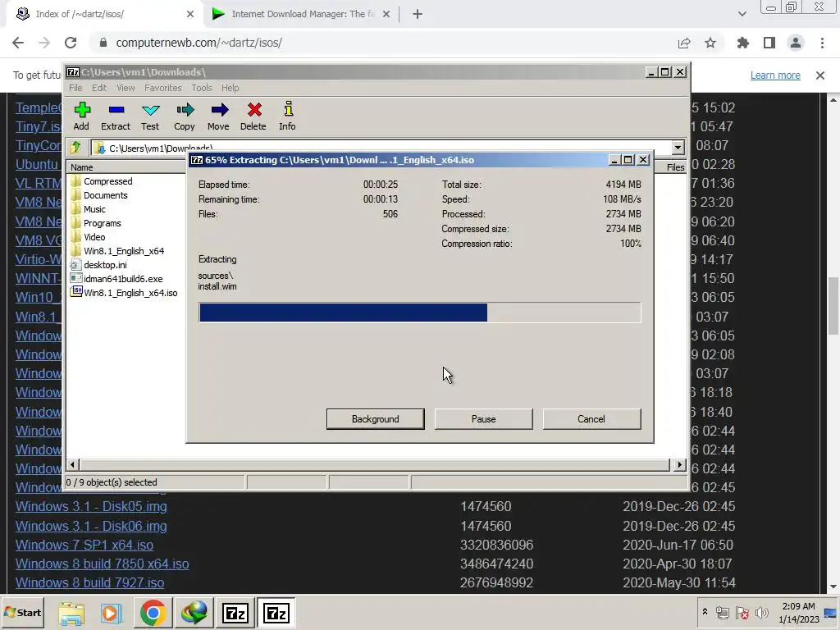Screen dimensions: 840x630
Task: Open the View menu in 7-Zip
Action: click(126, 88)
